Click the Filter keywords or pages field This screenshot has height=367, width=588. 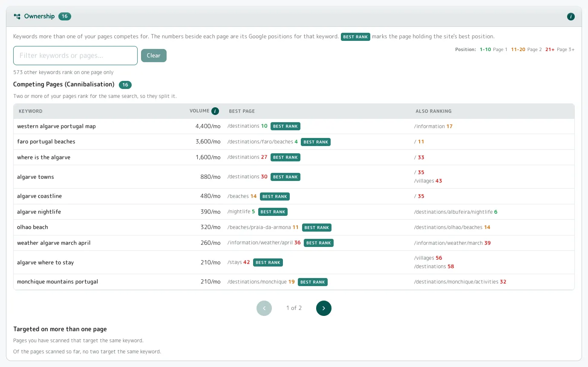[x=75, y=56]
